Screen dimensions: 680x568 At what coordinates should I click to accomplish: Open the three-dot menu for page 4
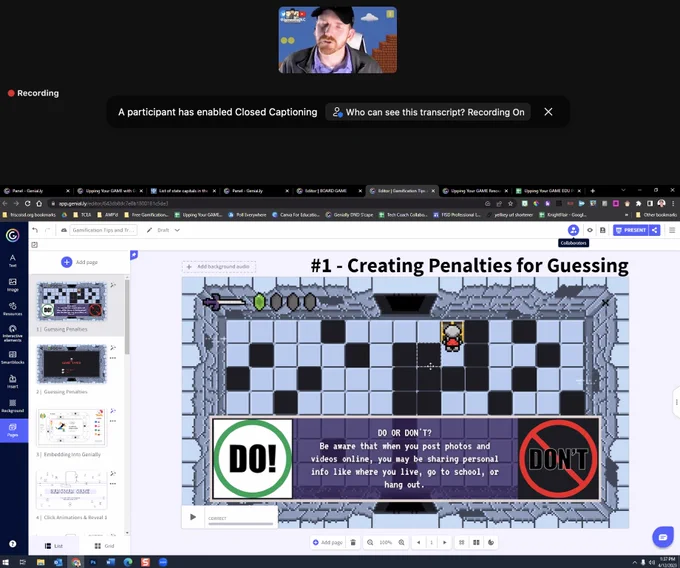point(113,483)
